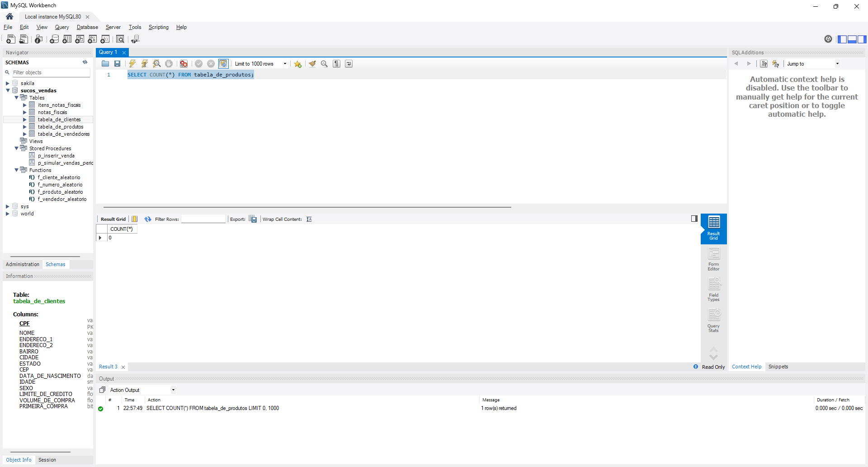Switch to the Session tab
Screen dimensions: 868x467
coord(47,460)
